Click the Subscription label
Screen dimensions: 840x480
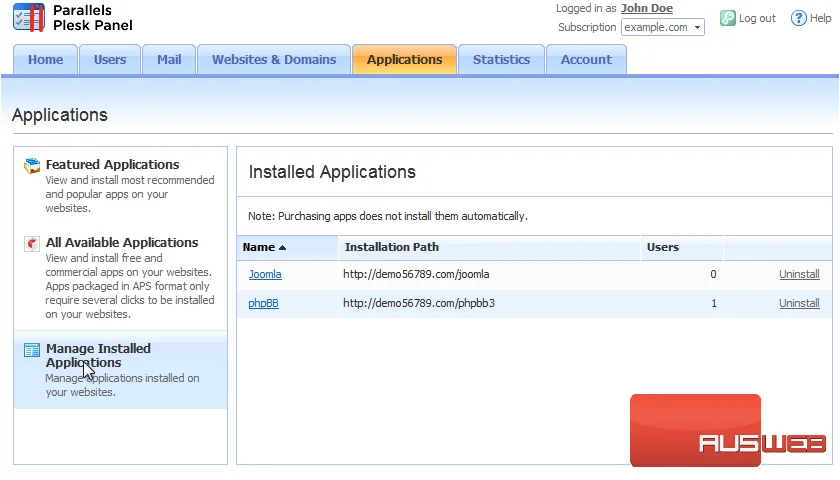coord(587,27)
